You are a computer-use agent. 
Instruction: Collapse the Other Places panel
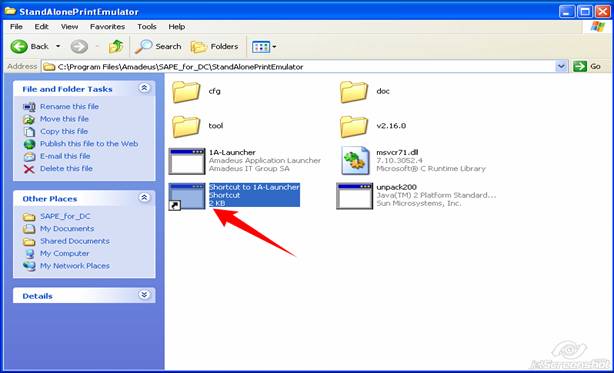(x=144, y=197)
